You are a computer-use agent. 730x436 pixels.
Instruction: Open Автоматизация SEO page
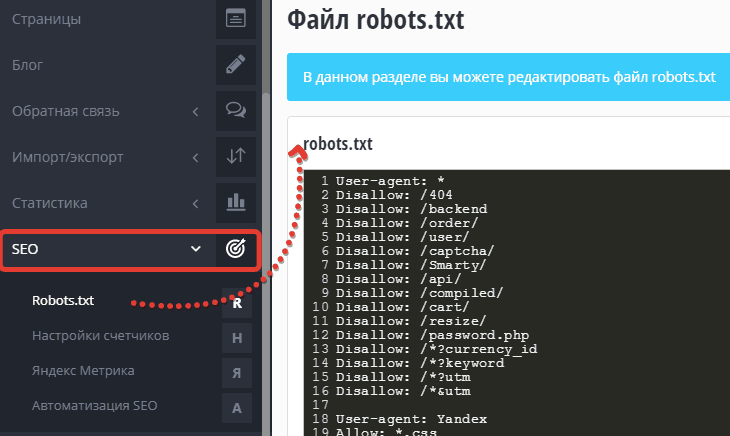coord(94,406)
